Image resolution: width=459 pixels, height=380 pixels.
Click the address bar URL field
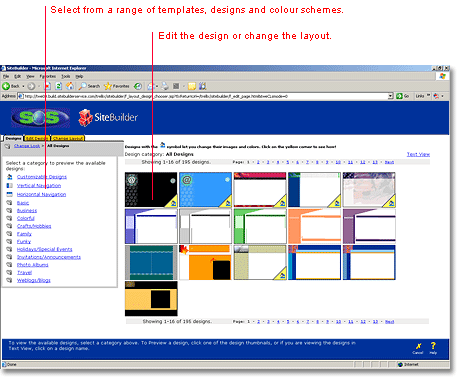(206, 96)
